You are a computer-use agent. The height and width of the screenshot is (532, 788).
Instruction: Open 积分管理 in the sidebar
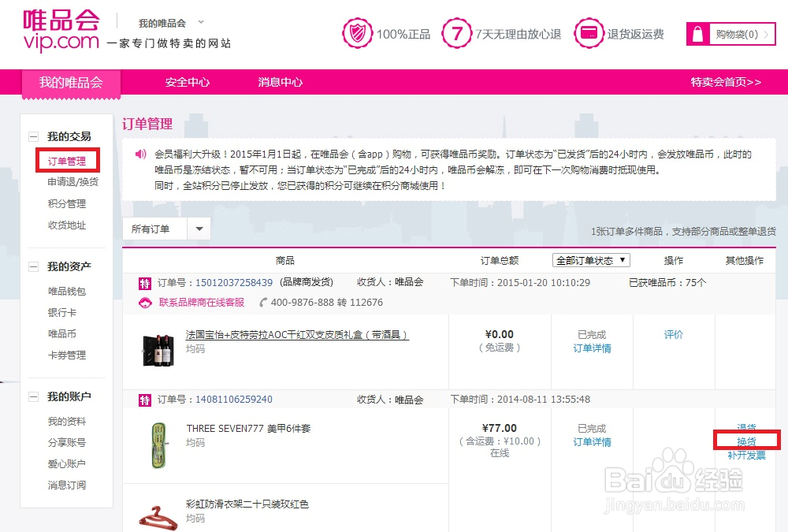(x=67, y=203)
